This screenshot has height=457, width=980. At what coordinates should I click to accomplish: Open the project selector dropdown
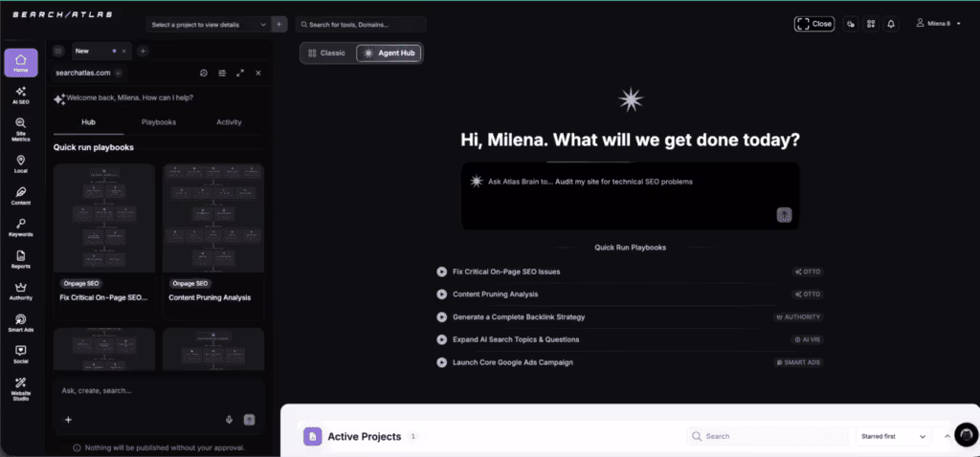209,24
